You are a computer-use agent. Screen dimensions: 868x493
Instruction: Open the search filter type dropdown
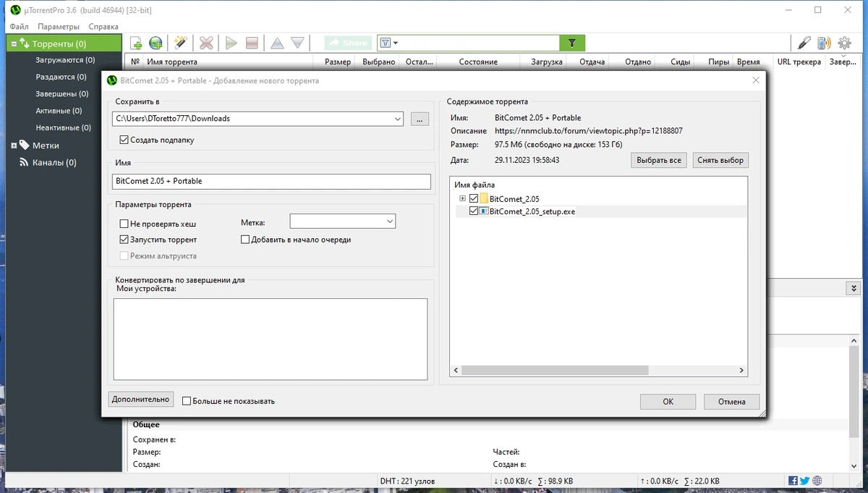point(389,43)
